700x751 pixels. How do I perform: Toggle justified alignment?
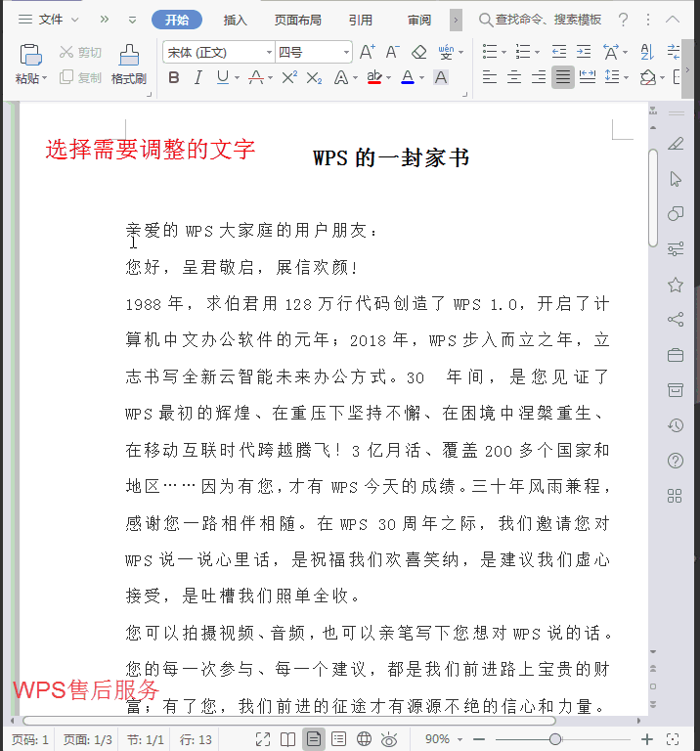[x=563, y=76]
